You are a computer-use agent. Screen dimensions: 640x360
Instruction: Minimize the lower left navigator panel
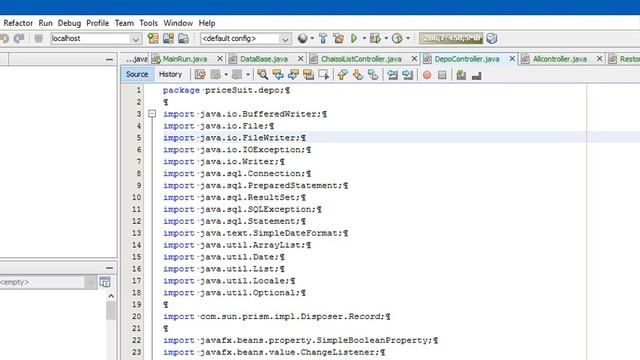109,268
